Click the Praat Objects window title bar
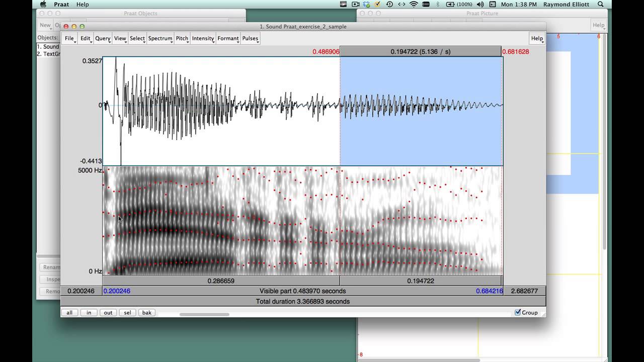Image resolution: width=644 pixels, height=362 pixels. (140, 14)
